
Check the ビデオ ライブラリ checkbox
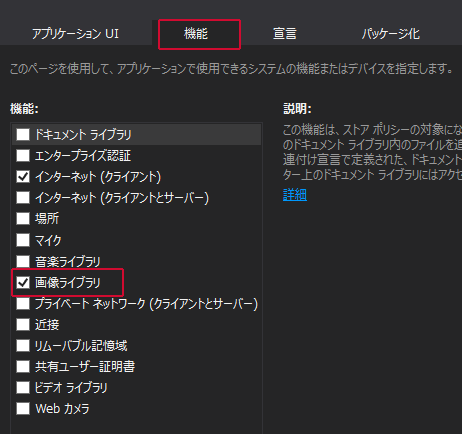tap(23, 387)
